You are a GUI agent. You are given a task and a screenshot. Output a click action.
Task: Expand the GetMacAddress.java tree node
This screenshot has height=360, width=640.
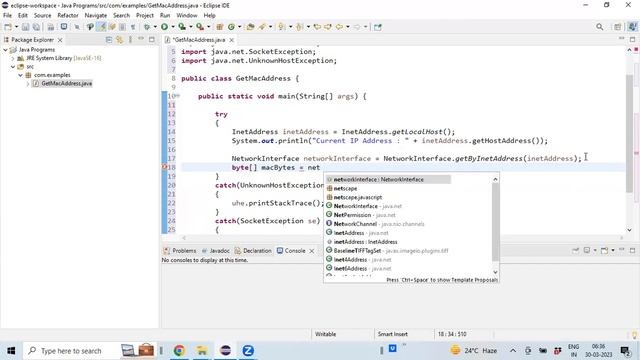pyautogui.click(x=28, y=84)
